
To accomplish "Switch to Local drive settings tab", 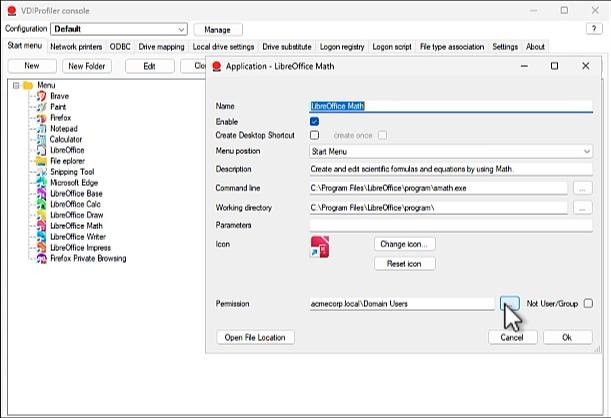I will [223, 47].
